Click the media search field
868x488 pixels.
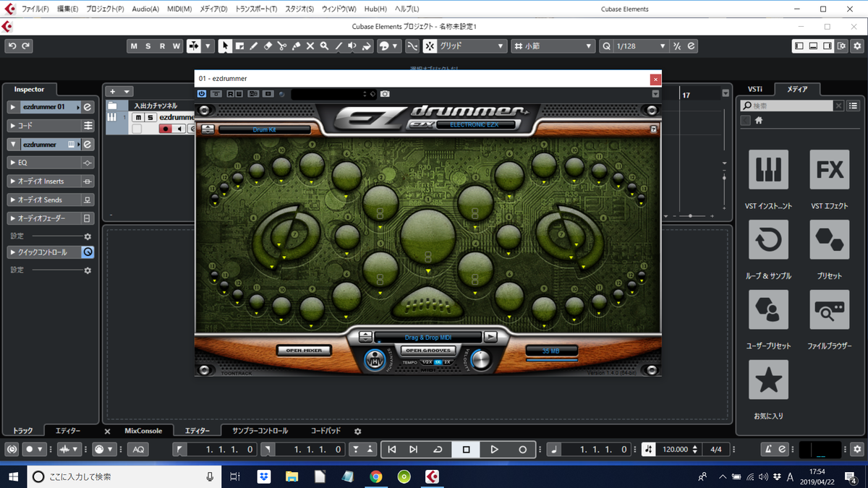[786, 106]
